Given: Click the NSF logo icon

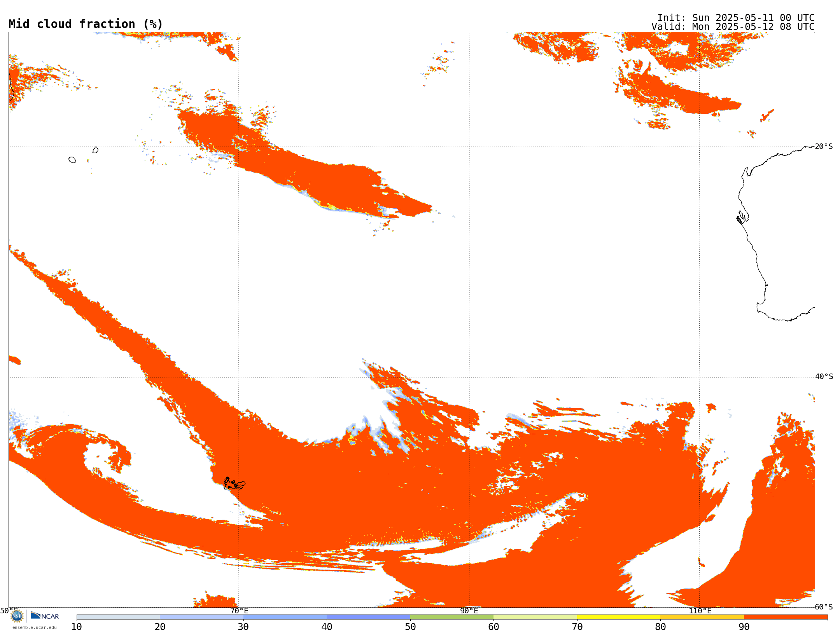Looking at the screenshot, I should pos(17,616).
